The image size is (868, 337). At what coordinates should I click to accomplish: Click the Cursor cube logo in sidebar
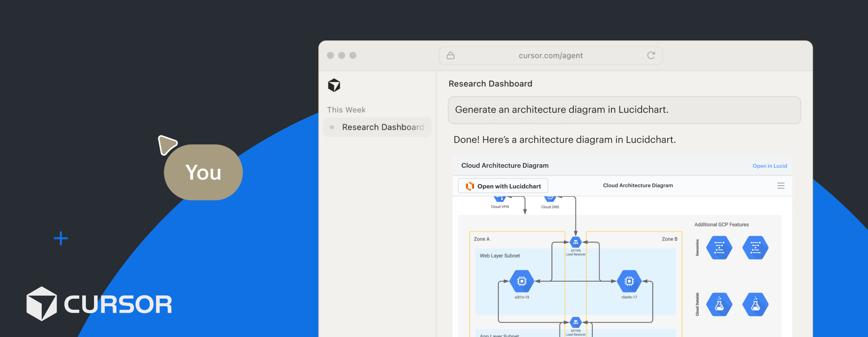(x=334, y=85)
